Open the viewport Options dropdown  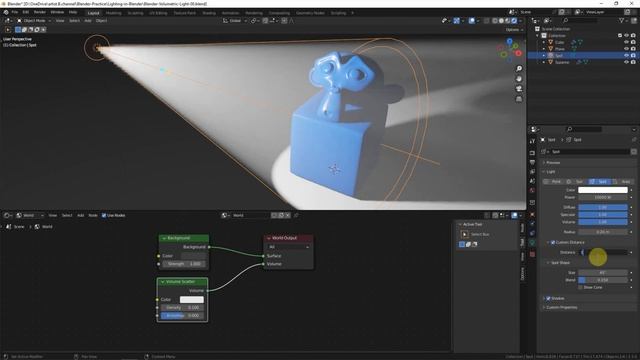click(x=514, y=30)
